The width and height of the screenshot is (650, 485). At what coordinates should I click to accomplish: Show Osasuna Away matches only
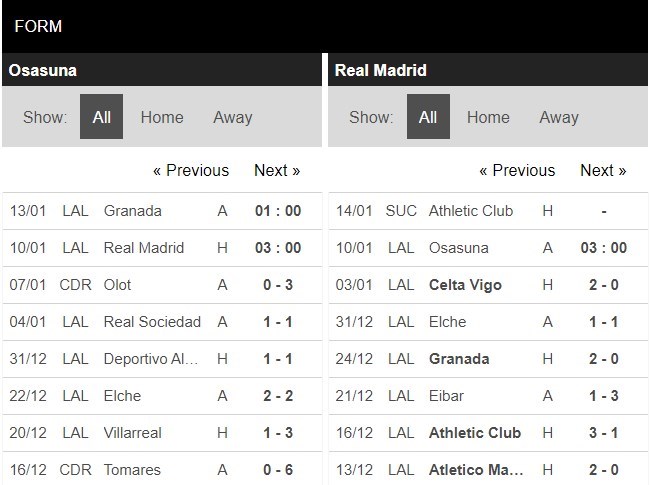click(233, 117)
